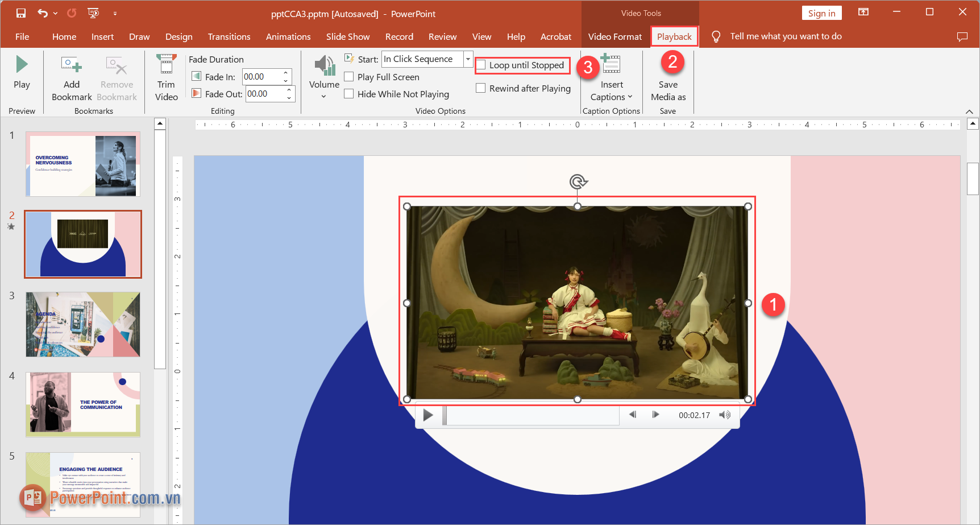
Task: Open the Undo history dropdown arrow
Action: [x=55, y=13]
